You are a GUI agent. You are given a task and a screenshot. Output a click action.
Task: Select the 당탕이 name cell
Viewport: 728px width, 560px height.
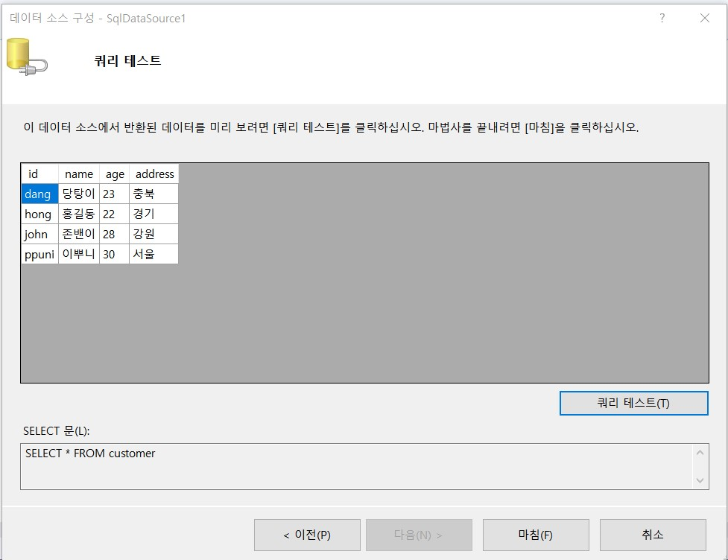click(79, 194)
